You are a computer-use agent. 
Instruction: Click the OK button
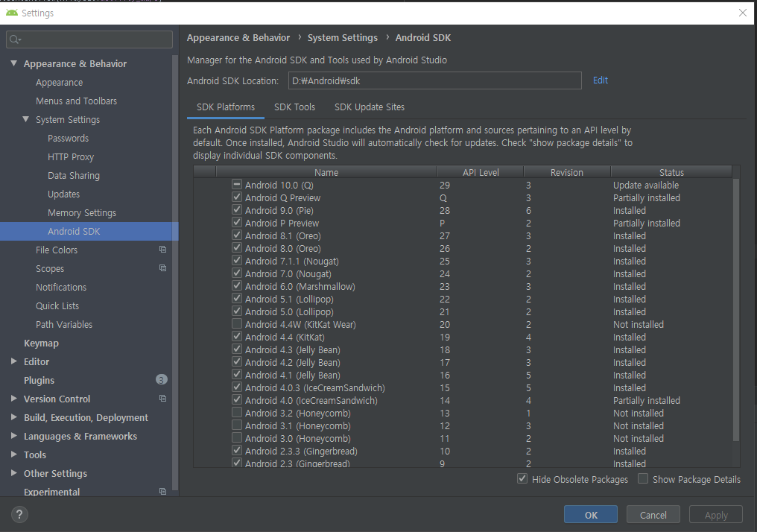tap(590, 515)
